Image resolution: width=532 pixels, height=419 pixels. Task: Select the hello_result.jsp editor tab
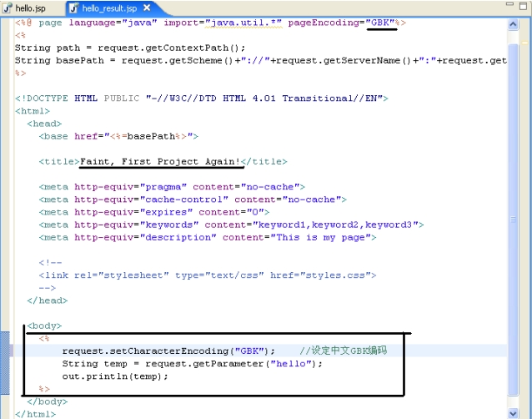tap(109, 8)
